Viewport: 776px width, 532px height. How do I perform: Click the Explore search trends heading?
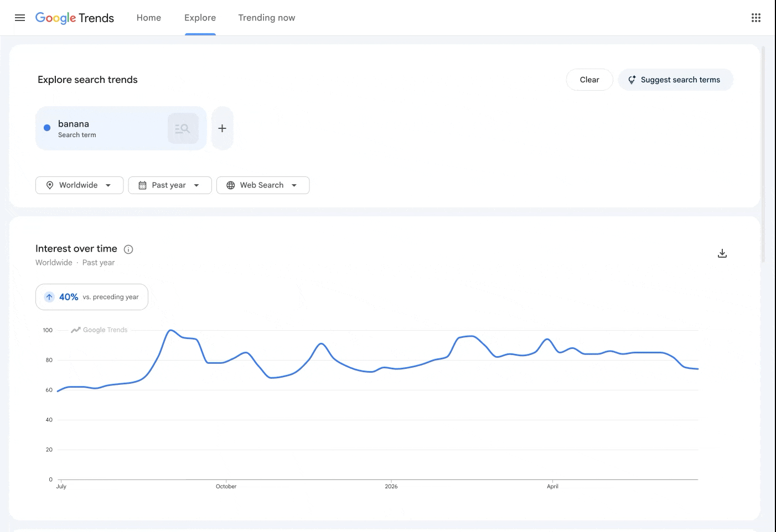click(87, 80)
